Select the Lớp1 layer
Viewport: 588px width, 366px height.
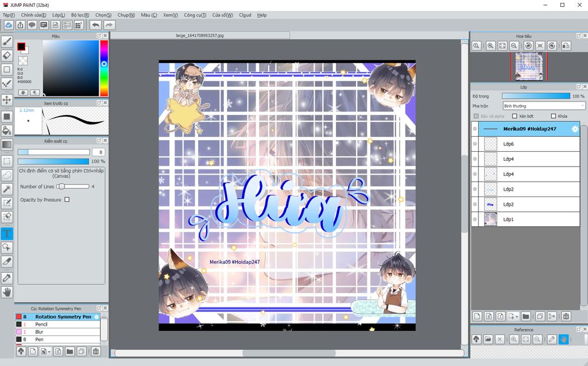529,219
